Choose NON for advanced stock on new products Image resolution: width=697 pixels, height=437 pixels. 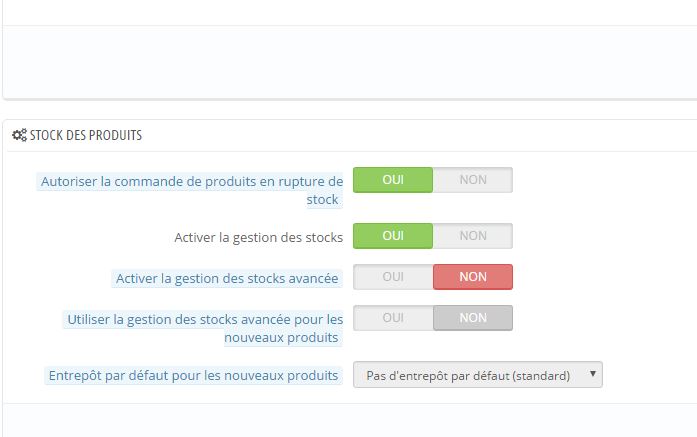(473, 318)
